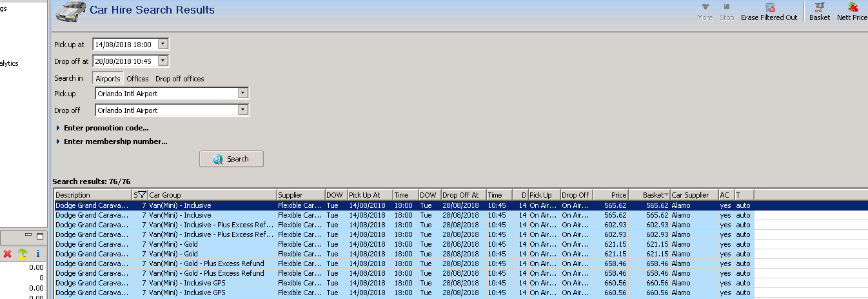Click the Car Supplier column header
The width and height of the screenshot is (868, 299).
click(x=694, y=195)
